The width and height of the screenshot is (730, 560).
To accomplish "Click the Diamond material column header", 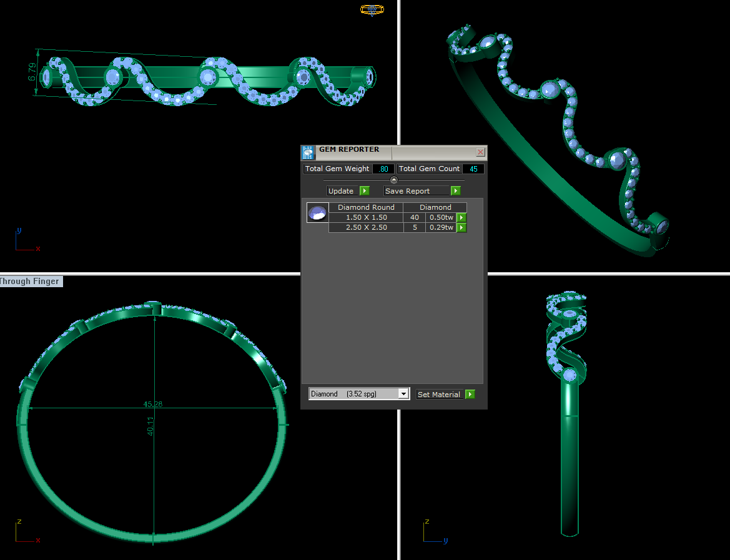I will click(435, 207).
